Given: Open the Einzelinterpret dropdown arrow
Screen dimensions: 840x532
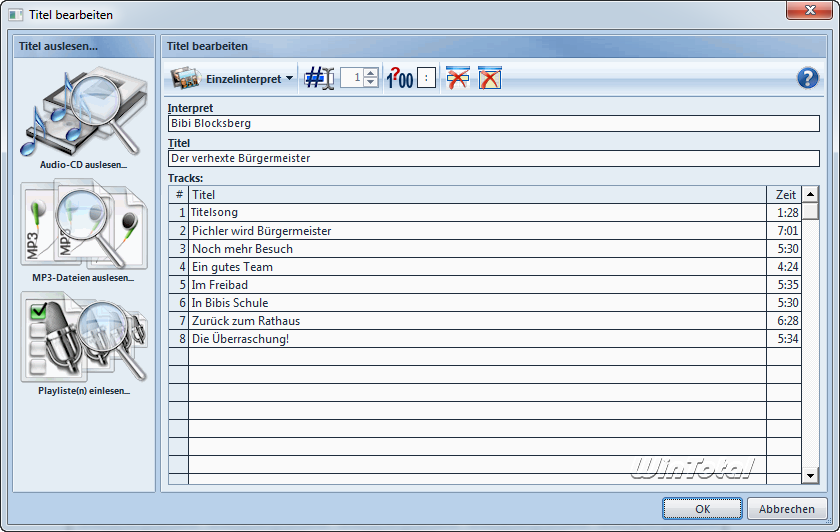Looking at the screenshot, I should coord(289,78).
